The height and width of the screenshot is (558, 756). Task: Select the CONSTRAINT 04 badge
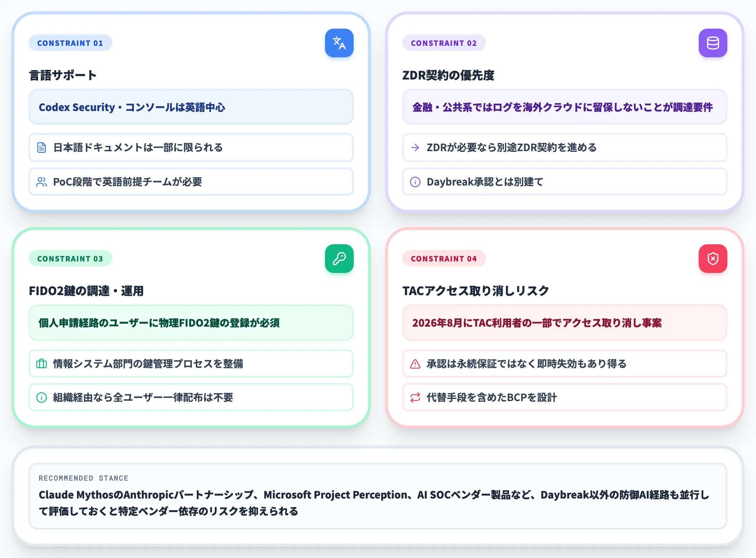click(x=444, y=259)
